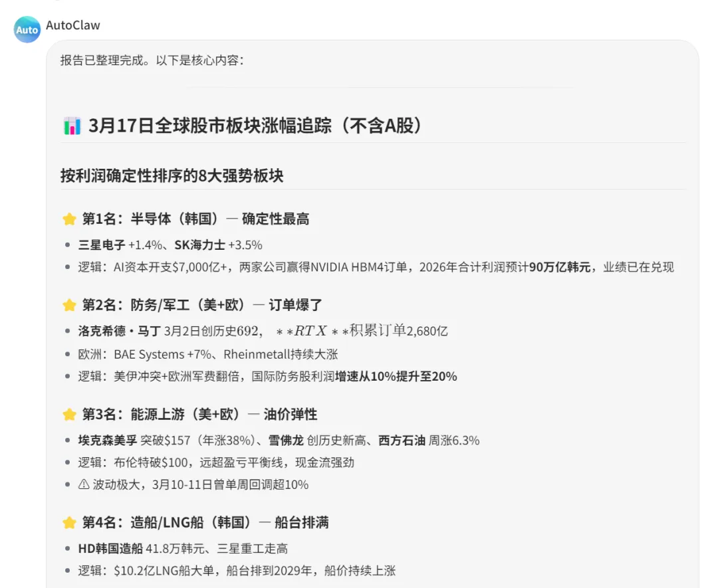Click warning triangle icon before 波动极大

coord(84,484)
